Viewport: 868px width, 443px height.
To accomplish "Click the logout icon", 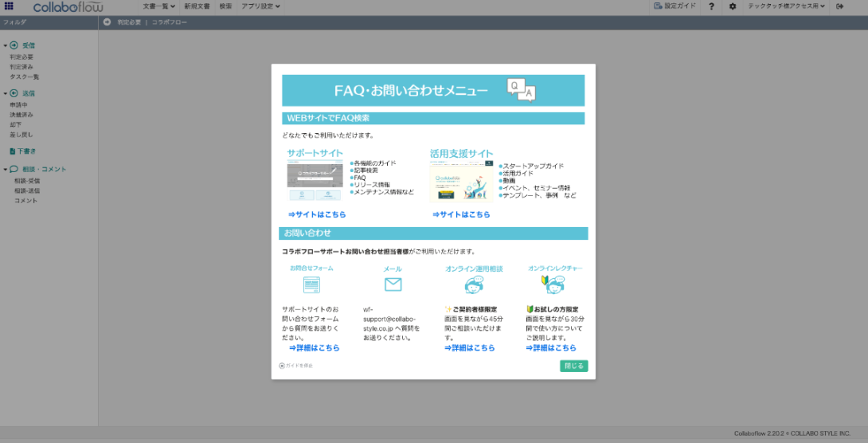I will (840, 6).
